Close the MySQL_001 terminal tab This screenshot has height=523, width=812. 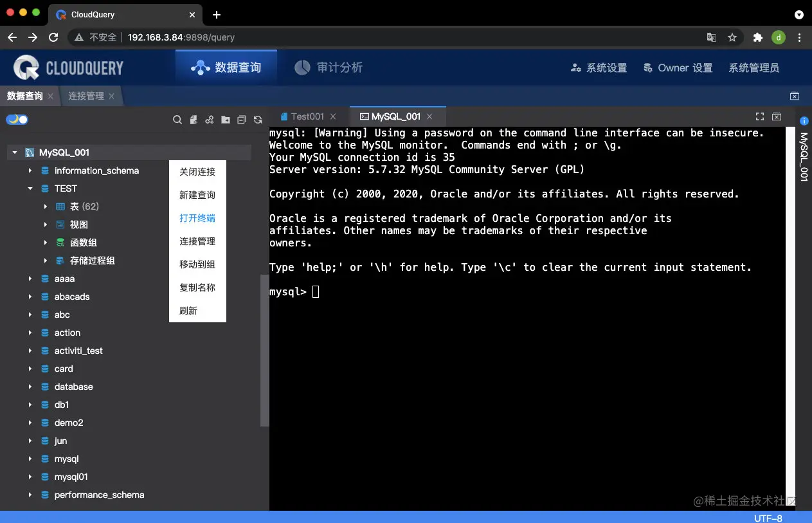click(429, 116)
